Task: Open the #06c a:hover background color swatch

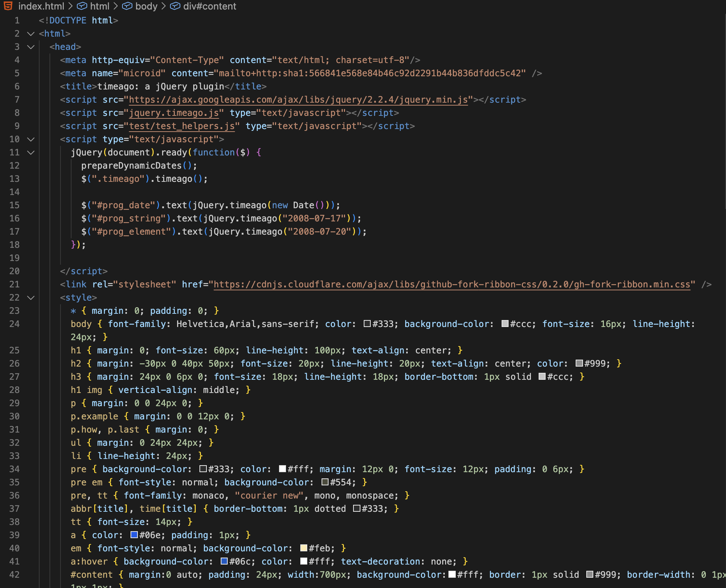Action: (x=224, y=561)
